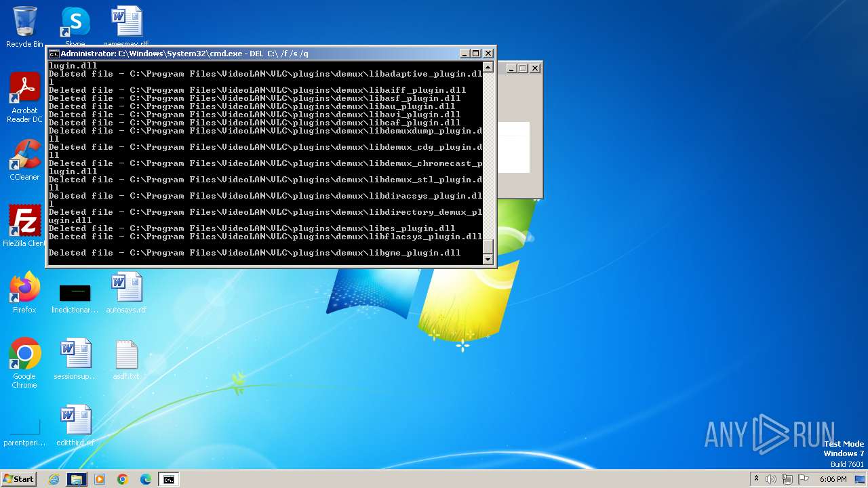Image resolution: width=868 pixels, height=488 pixels.
Task: Open the Recycle Bin desktop icon
Action: tap(24, 27)
